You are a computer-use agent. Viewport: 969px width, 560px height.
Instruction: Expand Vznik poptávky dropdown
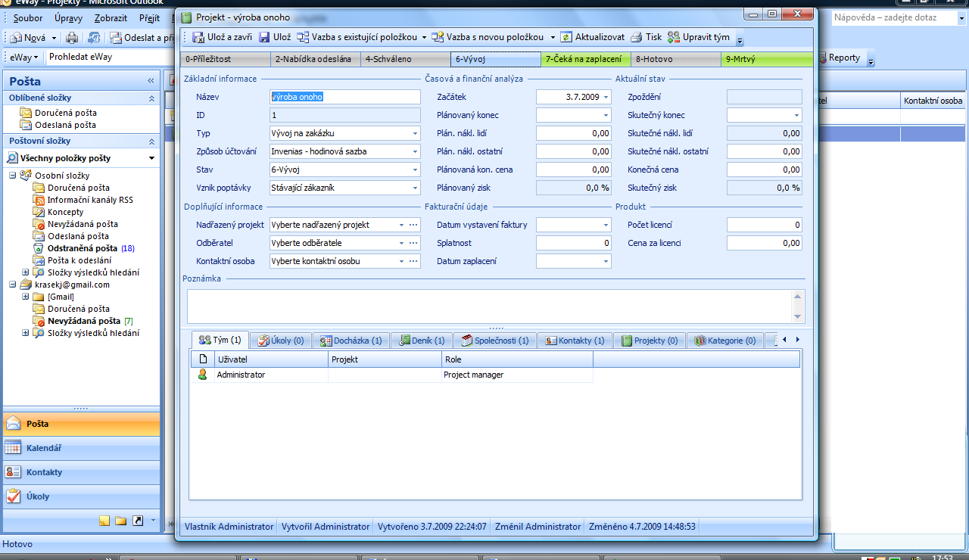(415, 188)
